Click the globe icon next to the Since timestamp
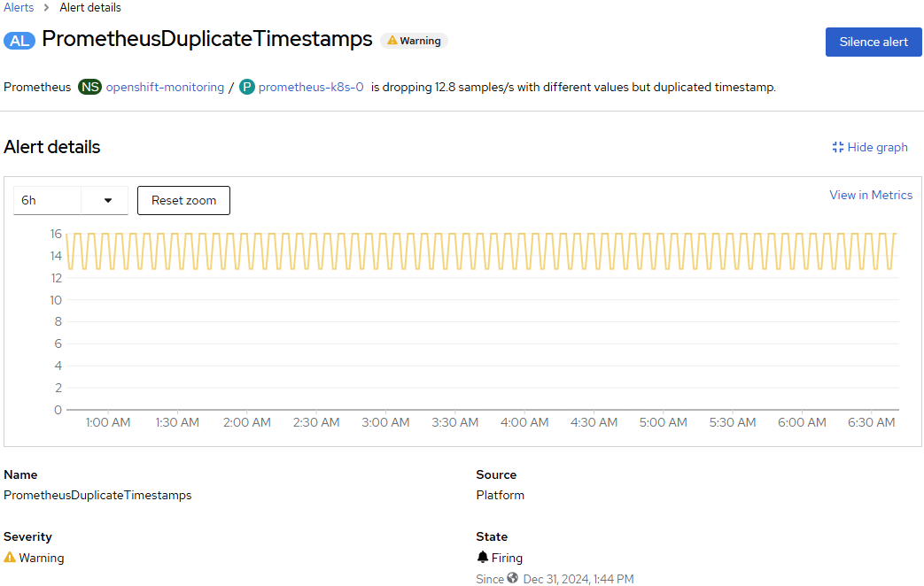 coord(510,578)
